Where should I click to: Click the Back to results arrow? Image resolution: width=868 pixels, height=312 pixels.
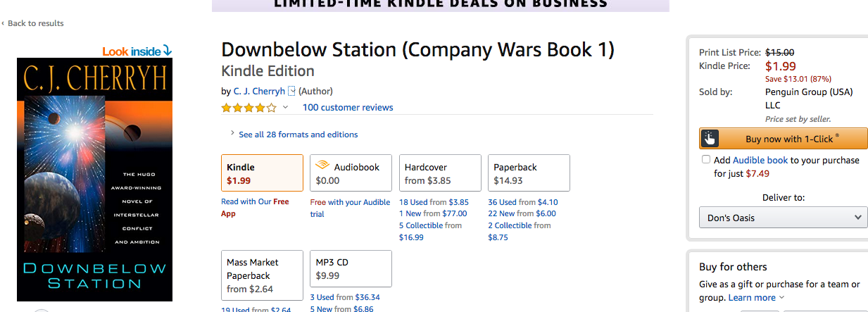(x=3, y=24)
